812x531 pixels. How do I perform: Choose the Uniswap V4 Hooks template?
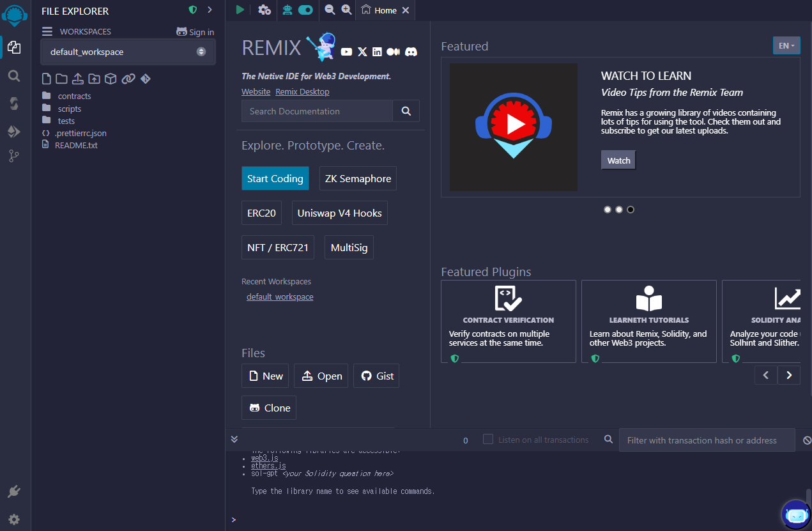coord(340,213)
